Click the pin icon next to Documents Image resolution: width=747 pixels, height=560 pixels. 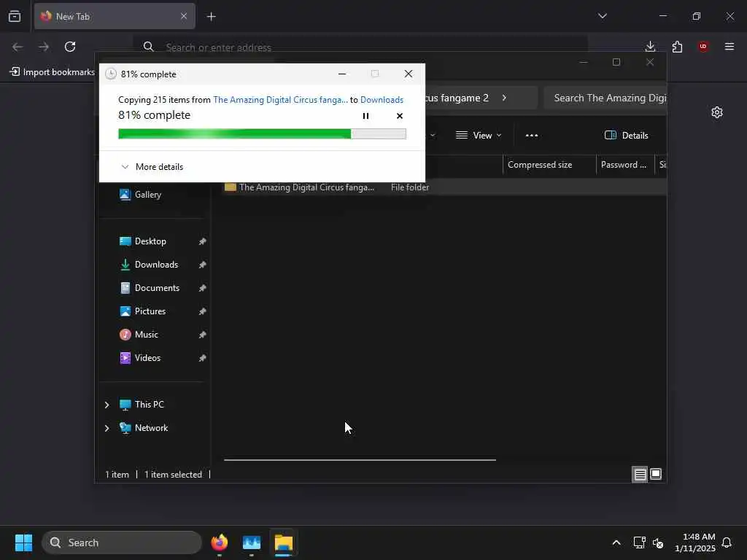[x=203, y=288]
